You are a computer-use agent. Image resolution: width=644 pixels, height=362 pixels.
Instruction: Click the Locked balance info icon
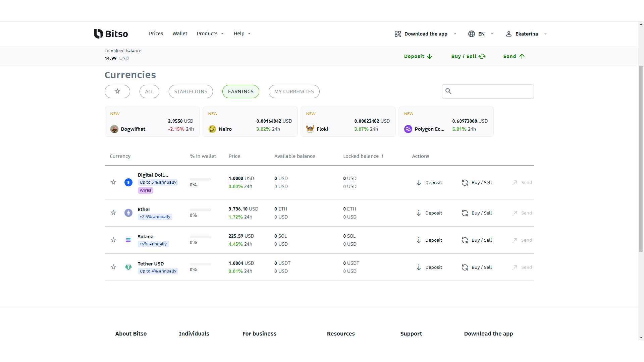382,156
